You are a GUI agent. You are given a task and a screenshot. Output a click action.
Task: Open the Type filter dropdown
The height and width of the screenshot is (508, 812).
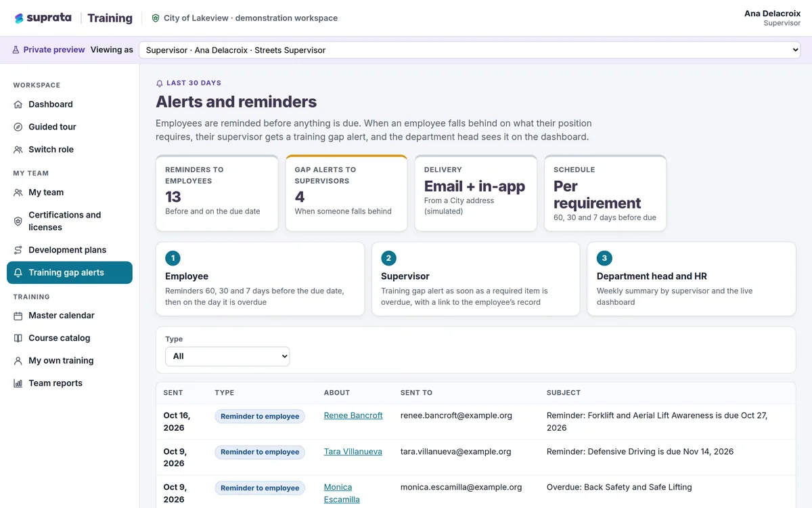point(227,356)
